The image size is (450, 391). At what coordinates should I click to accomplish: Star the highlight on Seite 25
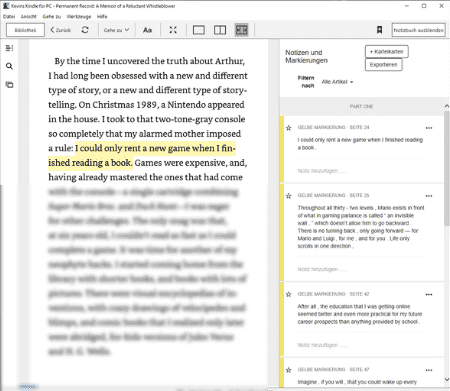click(x=289, y=196)
